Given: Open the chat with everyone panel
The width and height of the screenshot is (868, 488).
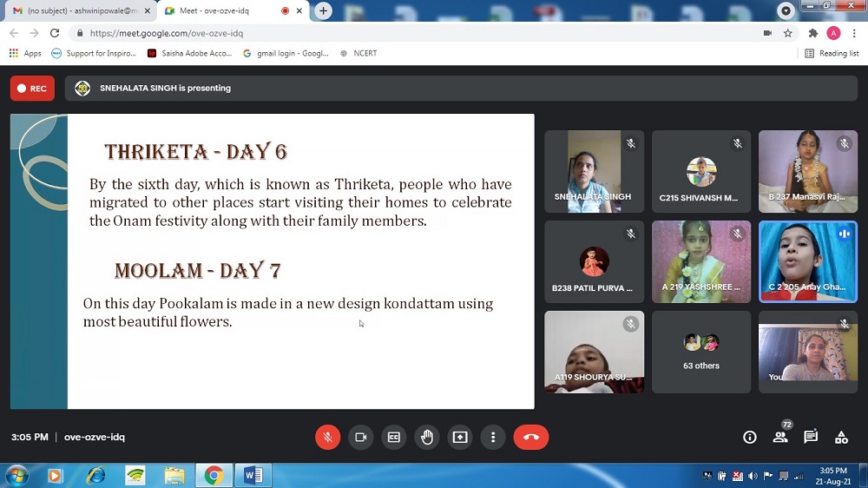Looking at the screenshot, I should click(811, 437).
